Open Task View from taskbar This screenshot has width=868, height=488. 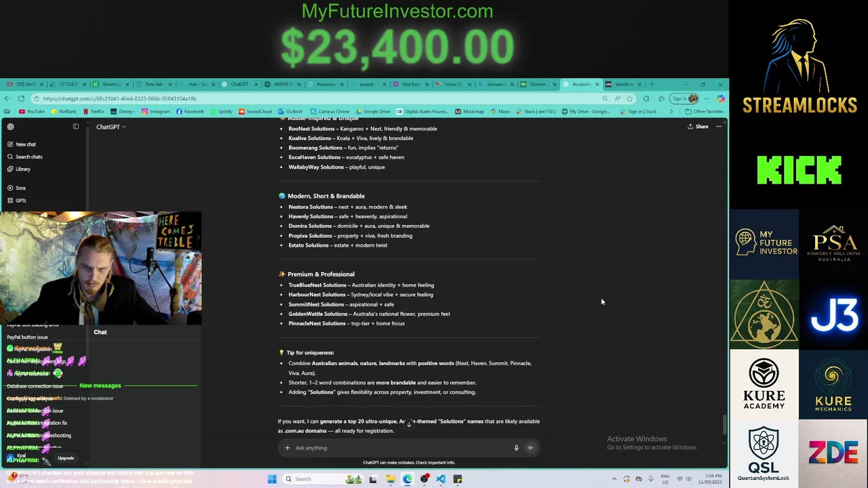373,479
